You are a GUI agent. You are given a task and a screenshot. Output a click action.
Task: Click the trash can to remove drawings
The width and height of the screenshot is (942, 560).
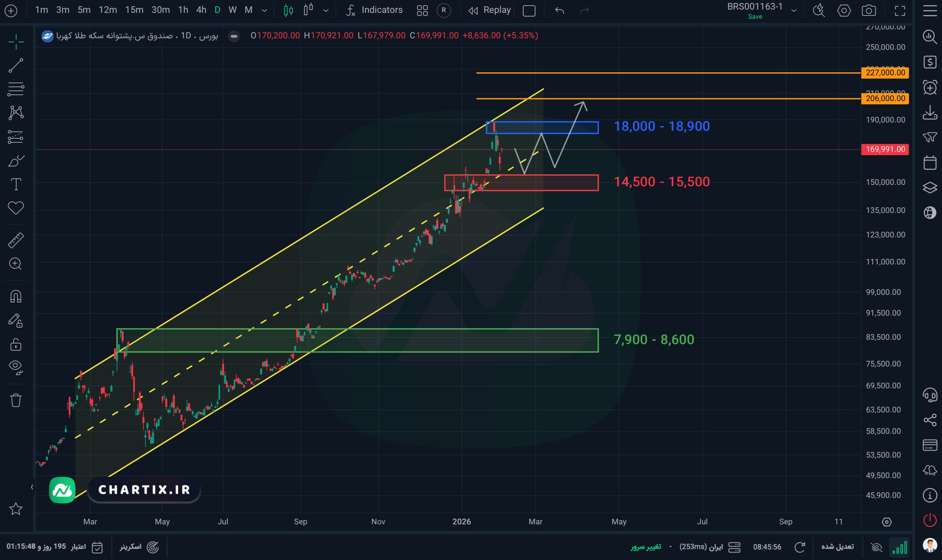pos(15,400)
